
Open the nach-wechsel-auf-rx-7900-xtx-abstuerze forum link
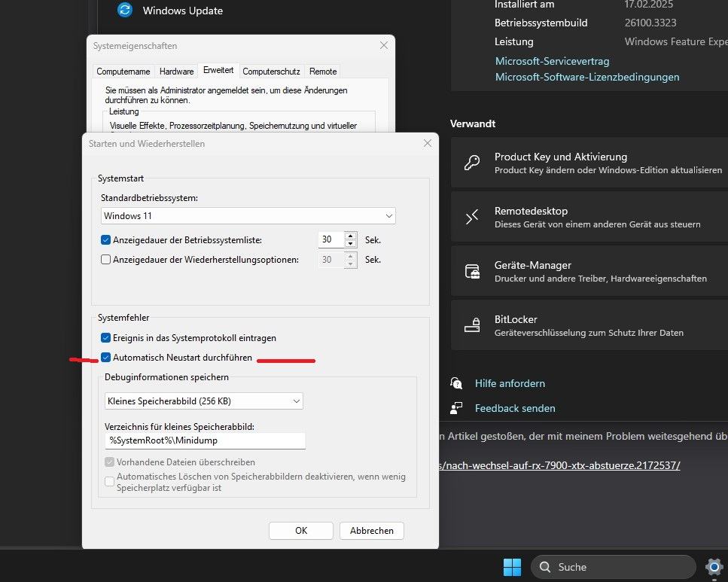pos(559,465)
